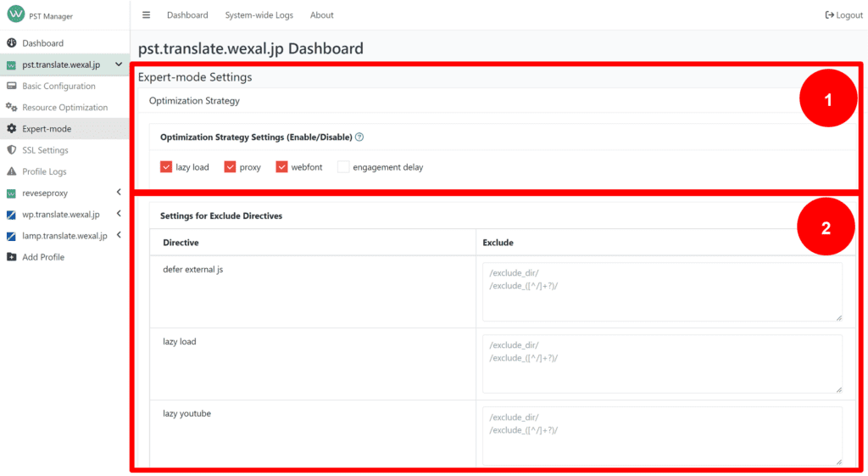Screen dimensions: 868x476
Task: Click the Profile Logs warning icon
Action: coord(11,171)
